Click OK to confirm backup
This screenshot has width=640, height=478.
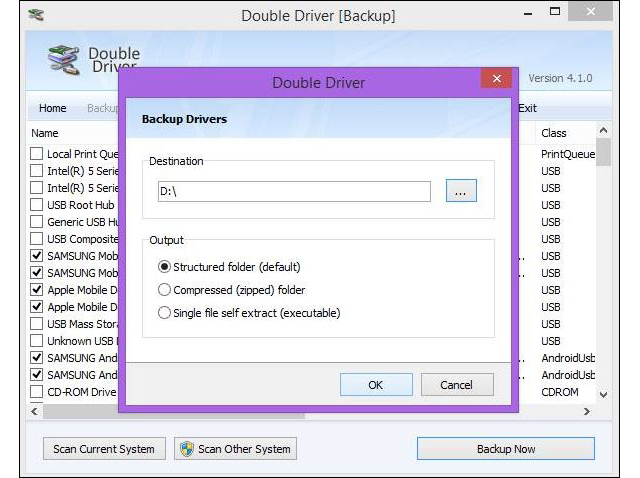[x=376, y=385]
